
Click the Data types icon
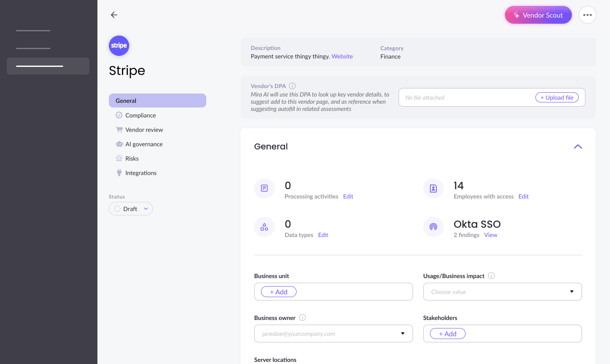point(264,227)
